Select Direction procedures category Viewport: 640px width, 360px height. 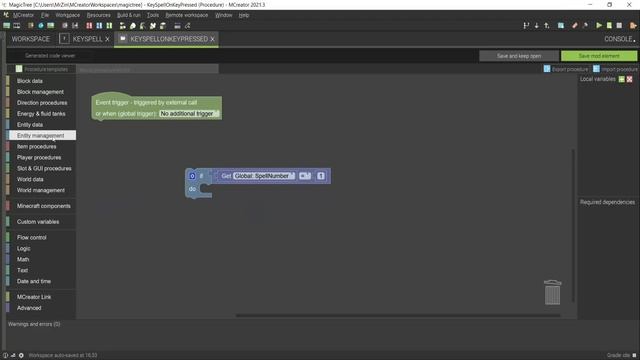(x=41, y=103)
